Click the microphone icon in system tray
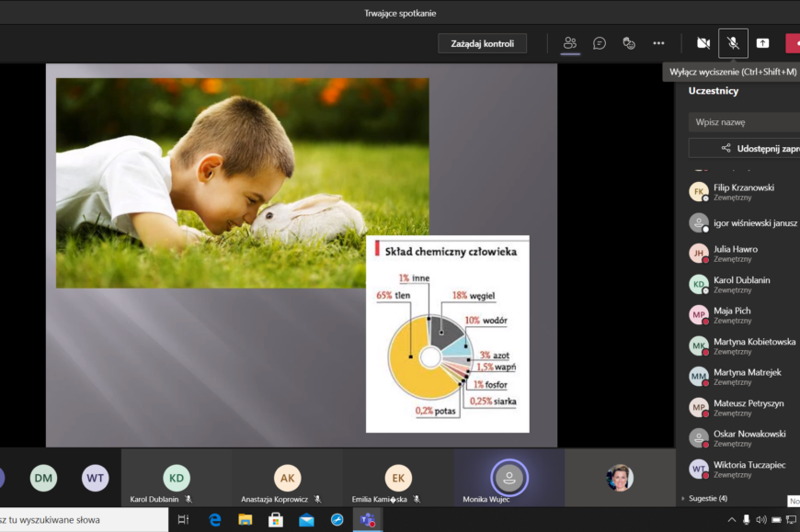 coord(747,520)
